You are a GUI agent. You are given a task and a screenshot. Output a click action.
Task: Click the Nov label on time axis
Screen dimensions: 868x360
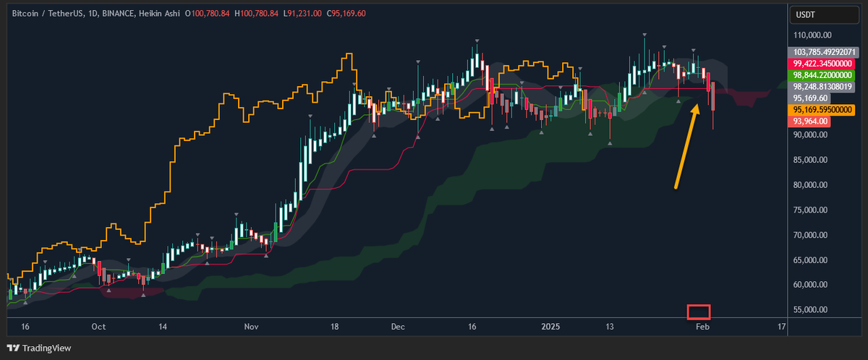[251, 327]
